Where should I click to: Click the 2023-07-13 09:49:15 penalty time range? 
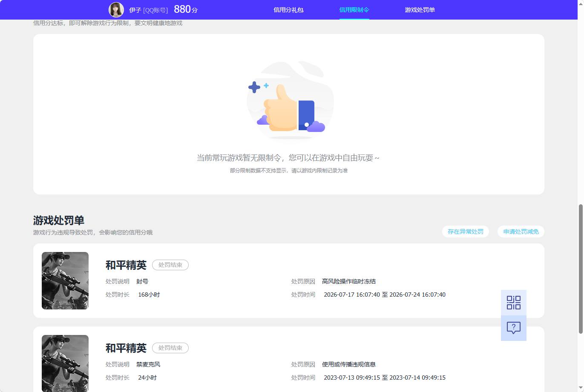point(385,378)
